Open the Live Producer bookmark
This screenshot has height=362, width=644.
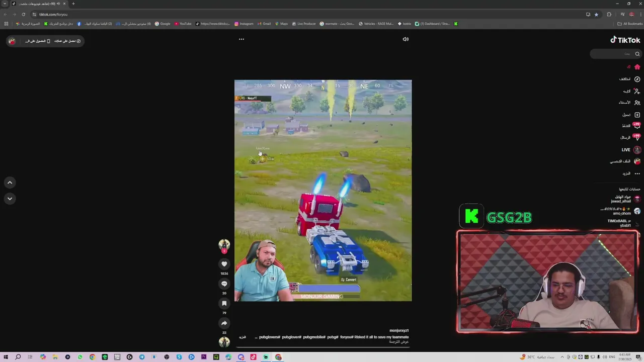(304, 24)
